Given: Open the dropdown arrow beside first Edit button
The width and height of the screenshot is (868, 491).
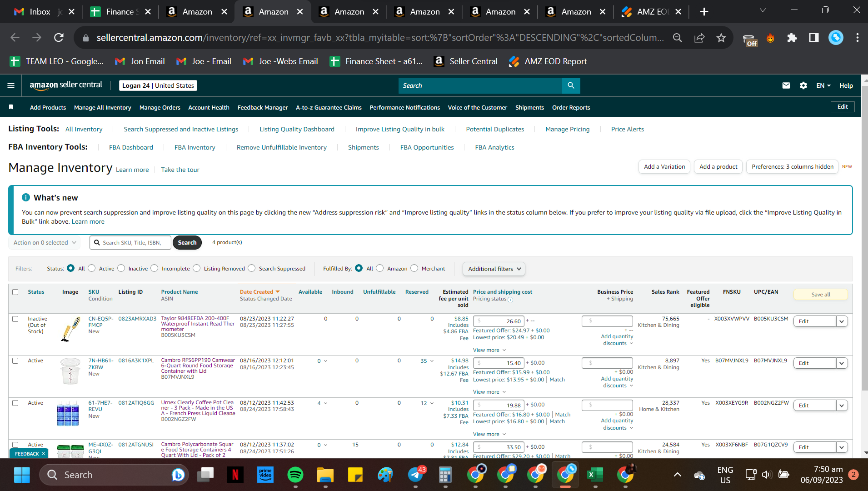Looking at the screenshot, I should (x=842, y=321).
